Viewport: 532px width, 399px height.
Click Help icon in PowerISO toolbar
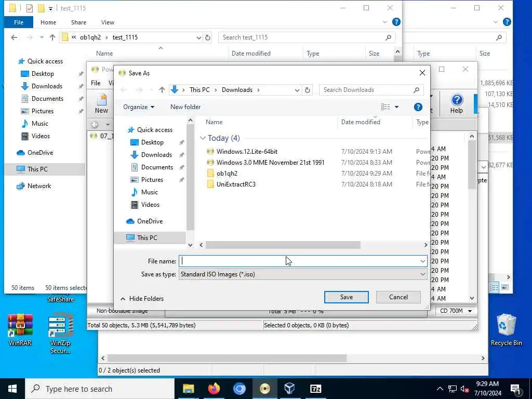click(x=457, y=104)
